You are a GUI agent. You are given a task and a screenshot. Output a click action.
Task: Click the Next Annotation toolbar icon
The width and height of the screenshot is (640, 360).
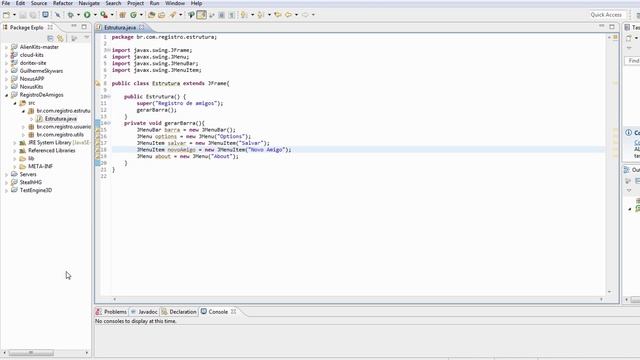244,15
